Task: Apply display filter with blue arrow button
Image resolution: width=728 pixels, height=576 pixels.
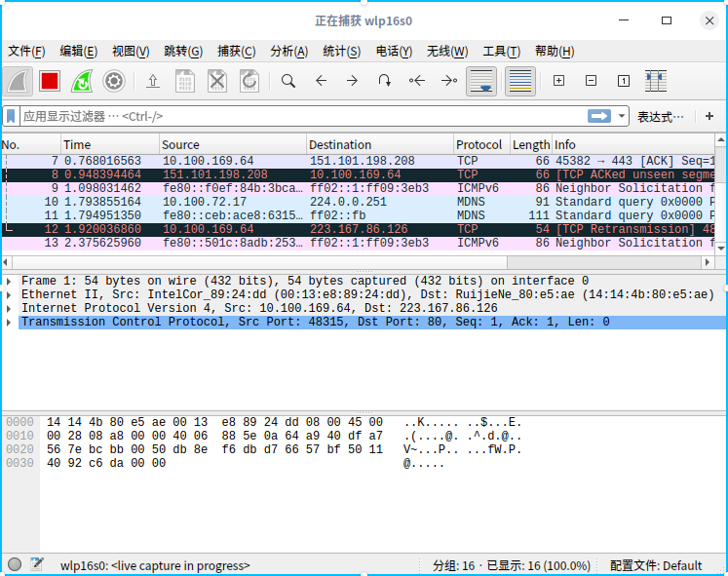Action: coord(599,116)
